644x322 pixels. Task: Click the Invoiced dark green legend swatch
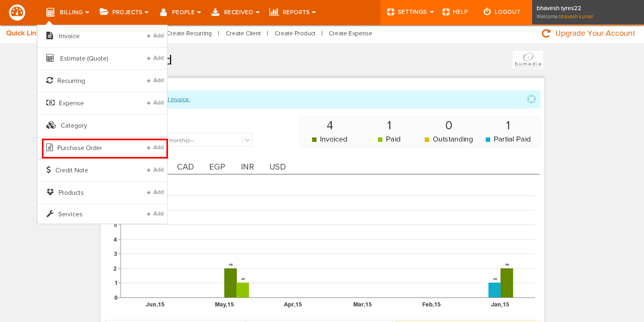(x=314, y=139)
